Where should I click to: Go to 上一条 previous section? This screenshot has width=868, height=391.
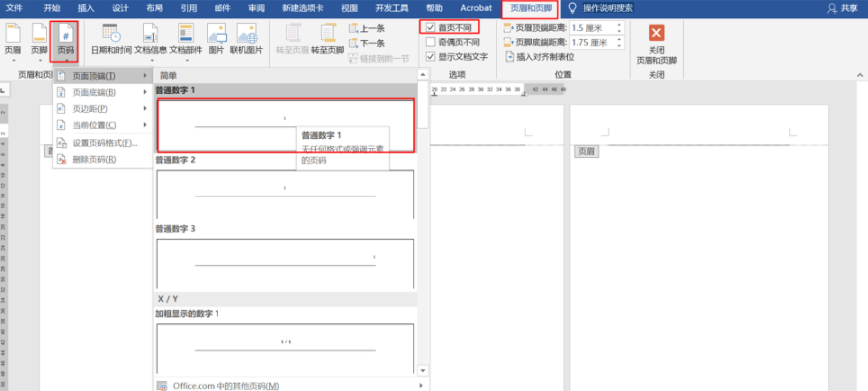pos(367,28)
